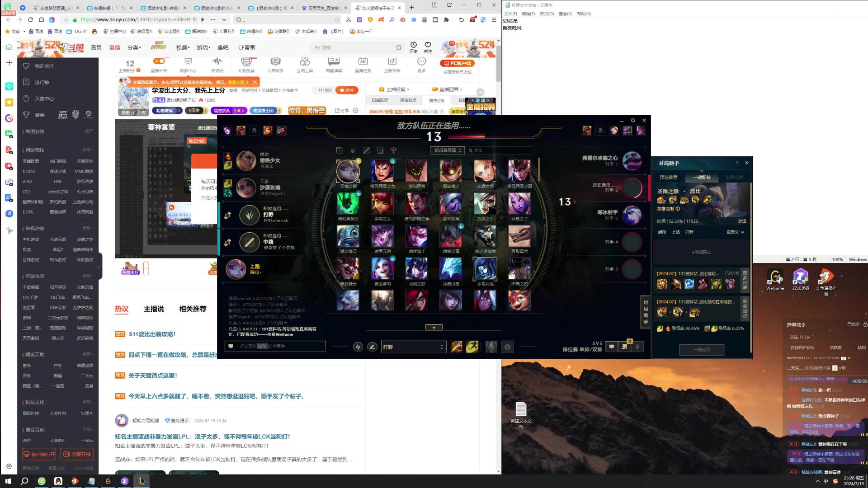
Task: Open 我的关注 in Douyu sidebar
Action: [44, 66]
